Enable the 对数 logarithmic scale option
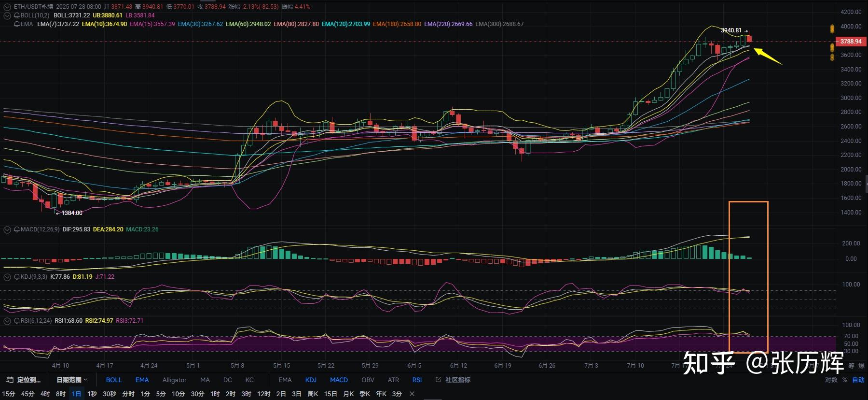Image resolution: width=868 pixels, height=400 pixels. click(x=831, y=380)
